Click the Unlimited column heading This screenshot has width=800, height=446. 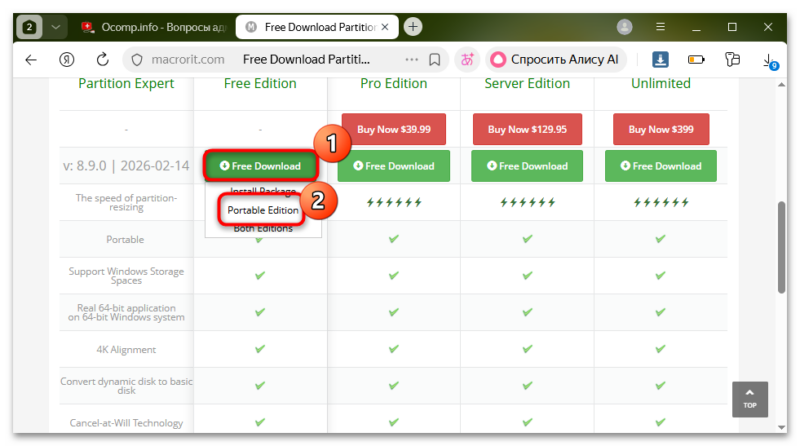tap(661, 83)
